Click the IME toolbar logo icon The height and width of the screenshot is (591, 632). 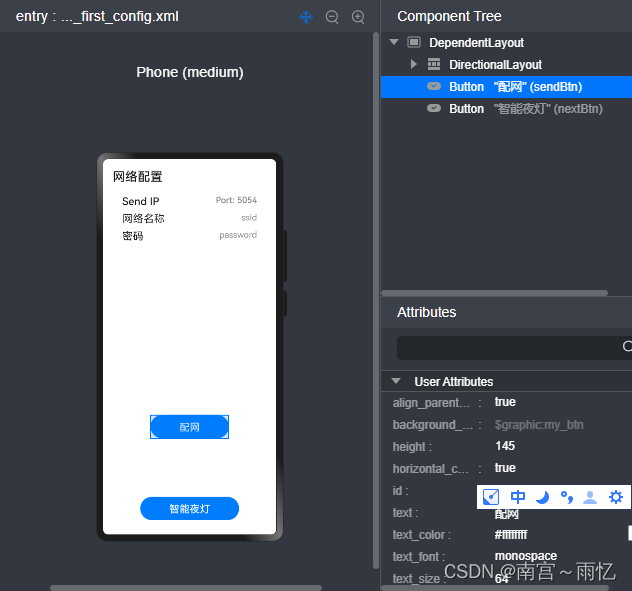point(491,497)
